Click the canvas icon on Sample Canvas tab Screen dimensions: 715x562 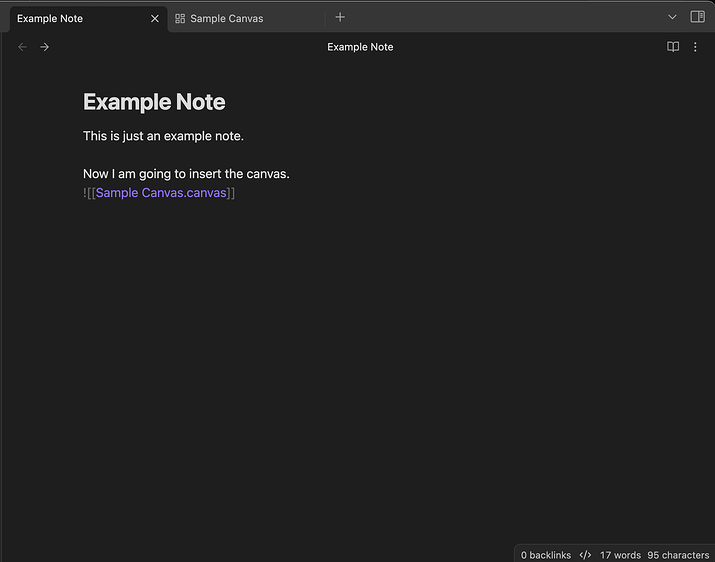click(x=180, y=19)
